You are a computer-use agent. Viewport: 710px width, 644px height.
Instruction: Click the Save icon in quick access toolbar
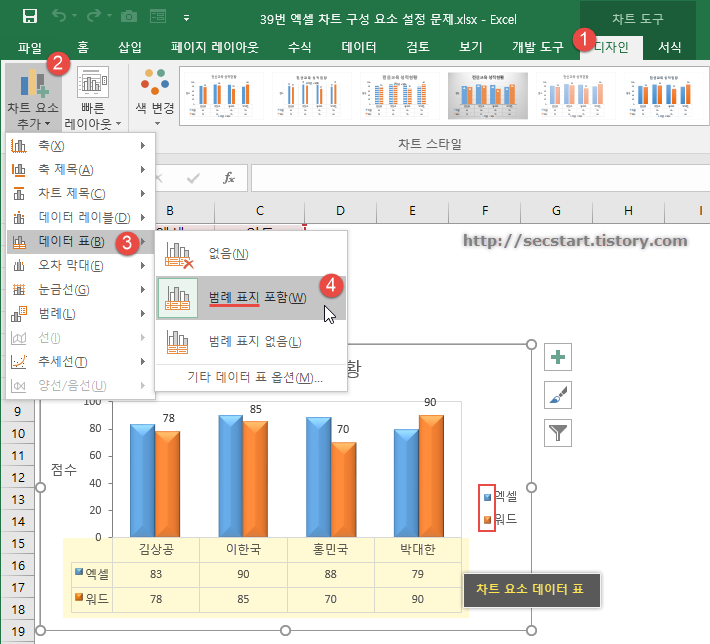[30, 17]
